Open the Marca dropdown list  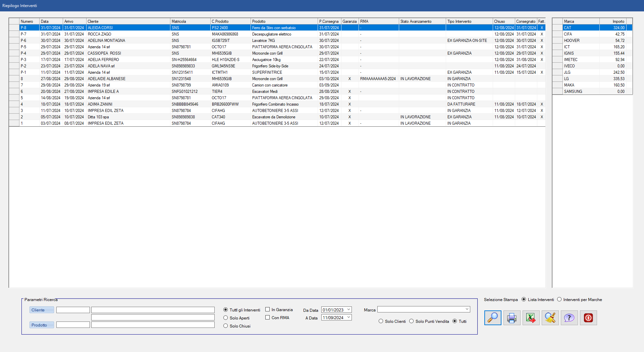click(x=467, y=309)
